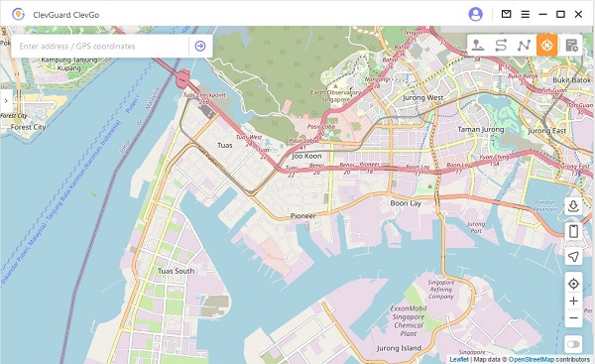Click the import GPX download icon
Viewport: 595px width, 364px height.
click(573, 206)
